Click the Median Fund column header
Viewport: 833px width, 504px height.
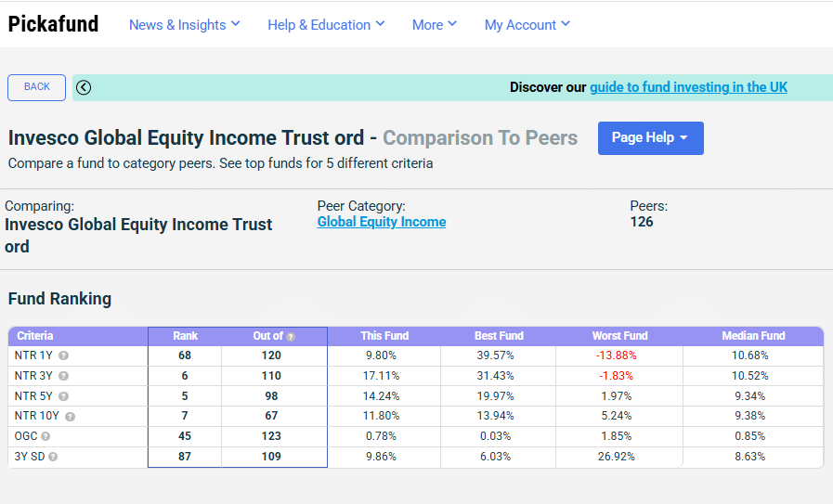(753, 336)
